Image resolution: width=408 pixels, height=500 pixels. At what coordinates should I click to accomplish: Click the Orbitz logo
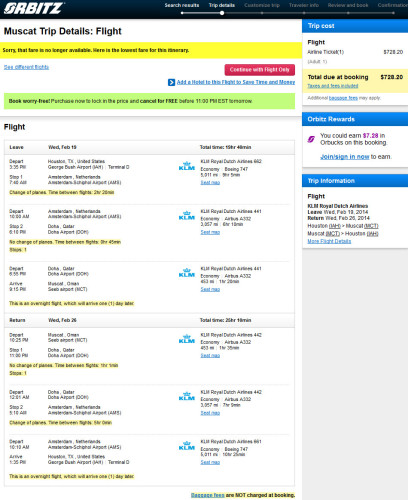(x=34, y=8)
